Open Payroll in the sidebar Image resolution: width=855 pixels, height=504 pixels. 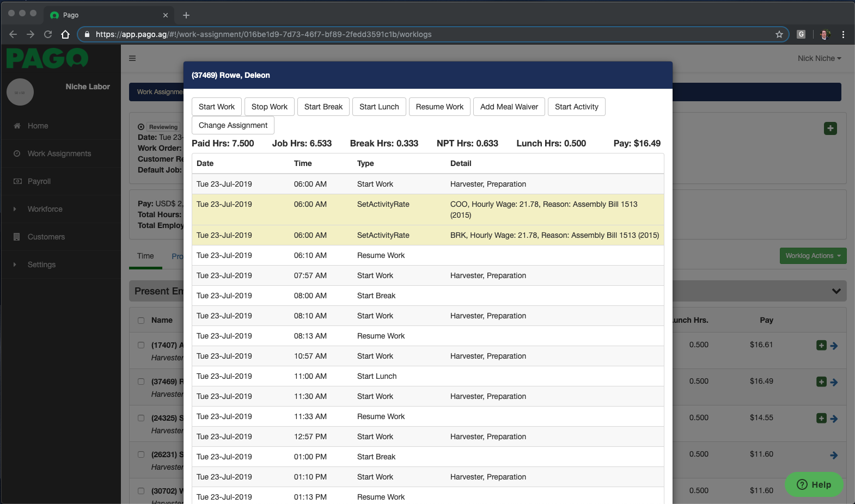[x=39, y=181]
